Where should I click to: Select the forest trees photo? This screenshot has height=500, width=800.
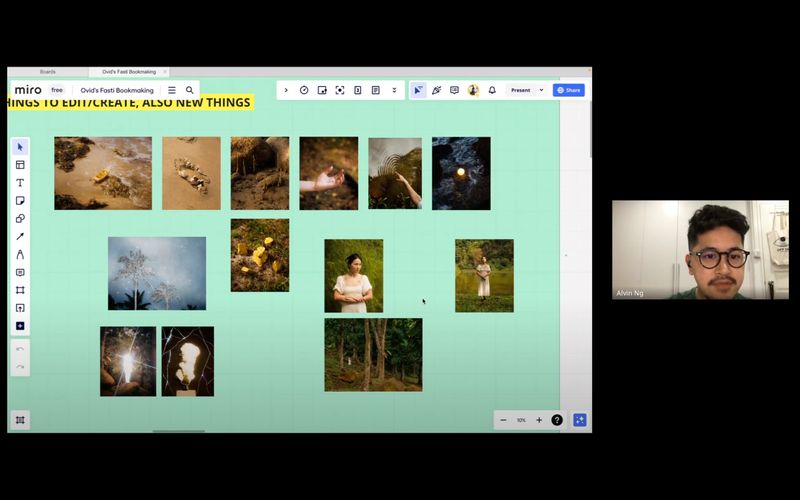point(373,355)
